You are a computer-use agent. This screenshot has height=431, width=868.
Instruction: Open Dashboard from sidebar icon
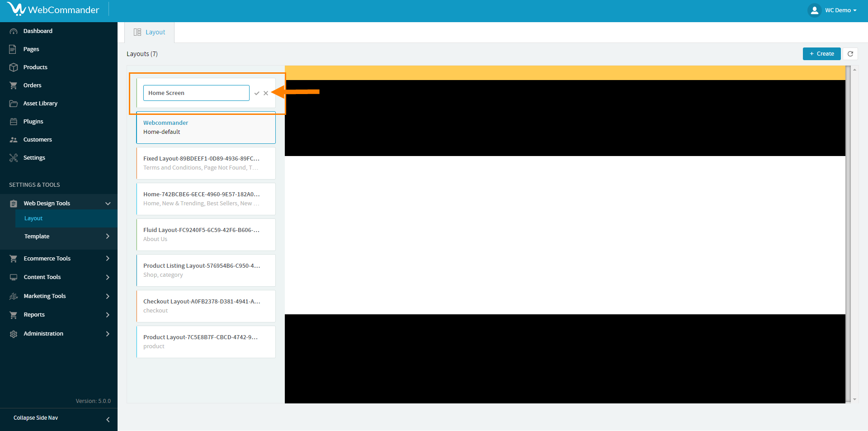click(14, 31)
